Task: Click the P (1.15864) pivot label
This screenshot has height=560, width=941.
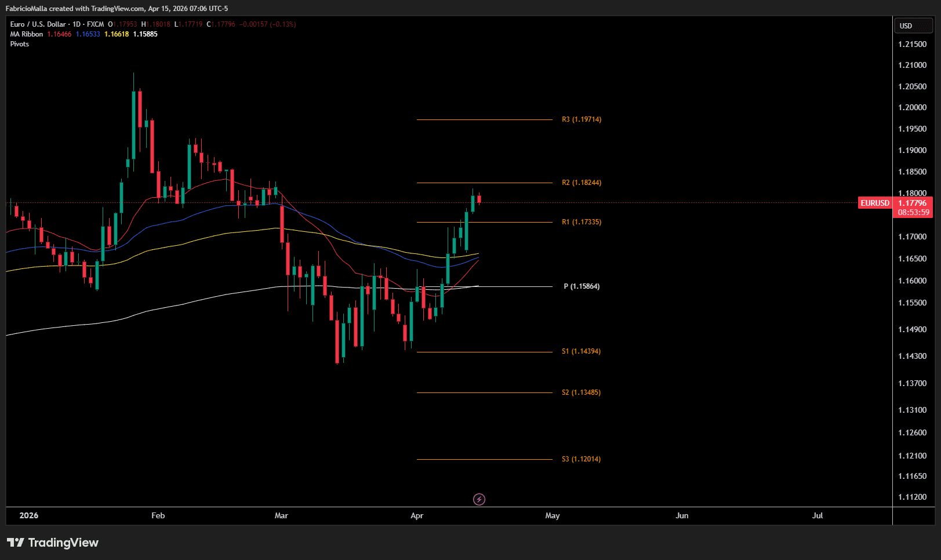Action: click(582, 286)
